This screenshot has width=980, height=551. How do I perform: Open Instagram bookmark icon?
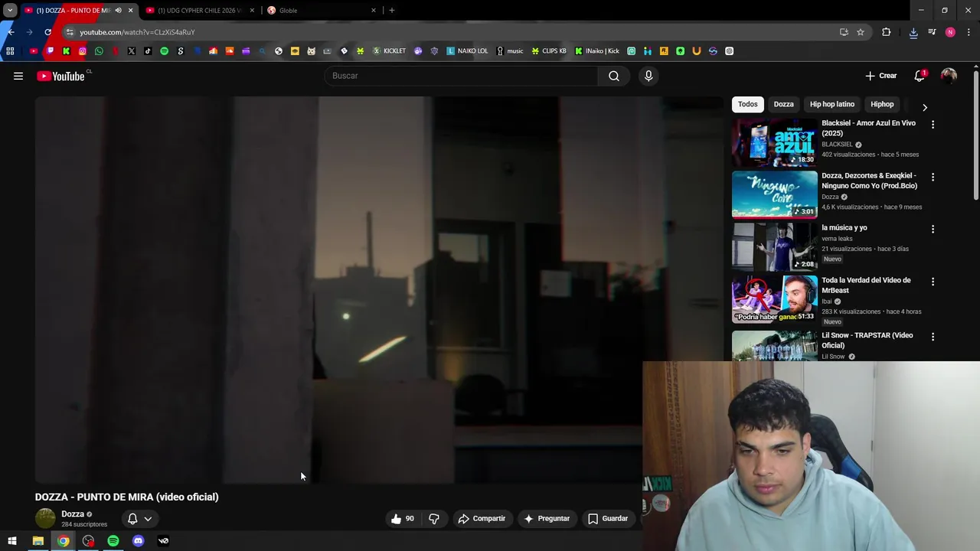point(83,51)
